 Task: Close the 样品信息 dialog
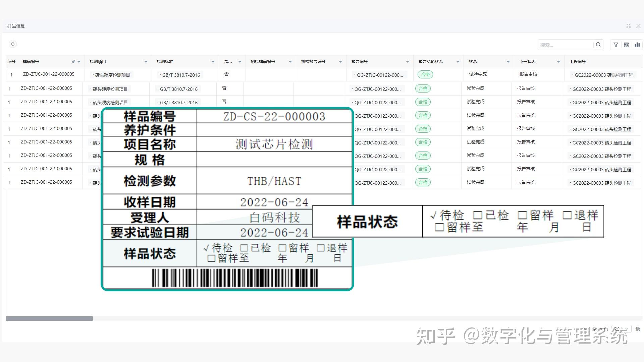(639, 25)
